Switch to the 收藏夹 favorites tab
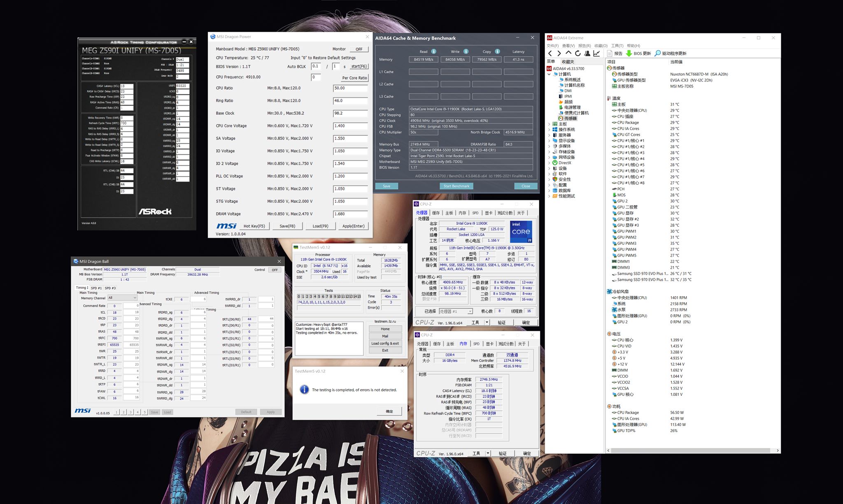 click(568, 62)
